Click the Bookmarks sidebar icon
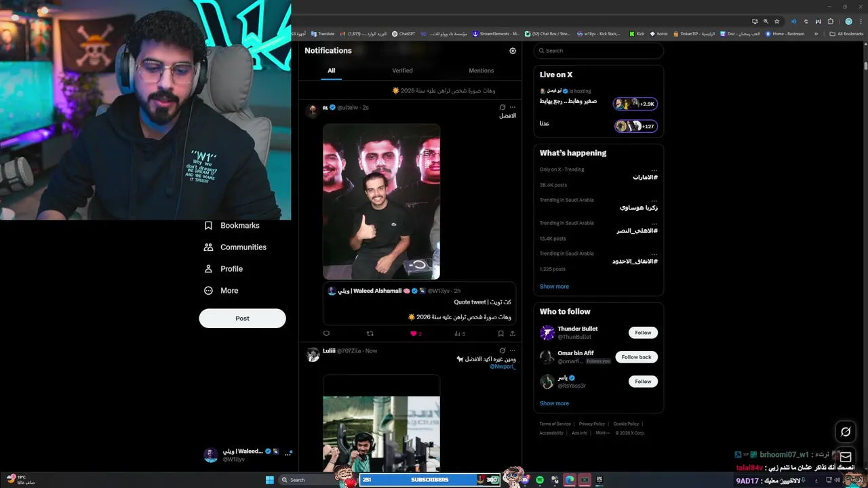The width and height of the screenshot is (868, 488). pyautogui.click(x=208, y=226)
